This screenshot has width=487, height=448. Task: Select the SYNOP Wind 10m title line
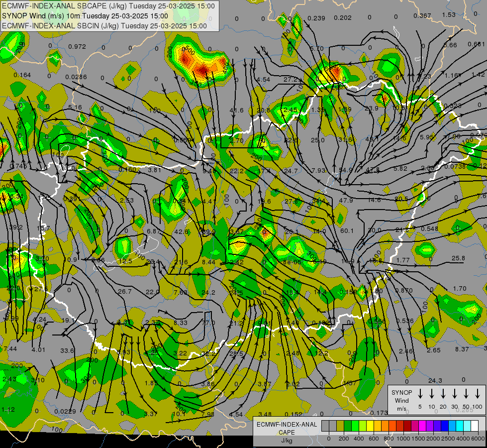[85, 16]
